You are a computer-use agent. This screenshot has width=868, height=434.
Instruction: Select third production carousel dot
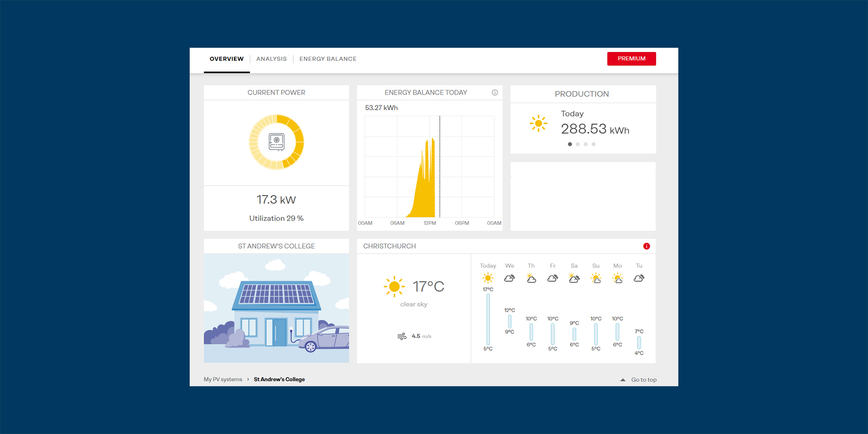[585, 144]
